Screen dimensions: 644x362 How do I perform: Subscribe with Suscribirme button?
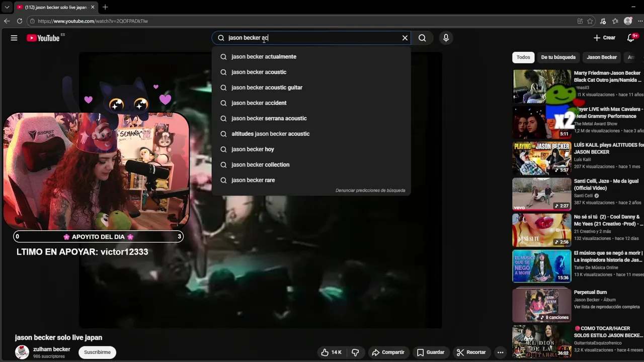coord(97,352)
